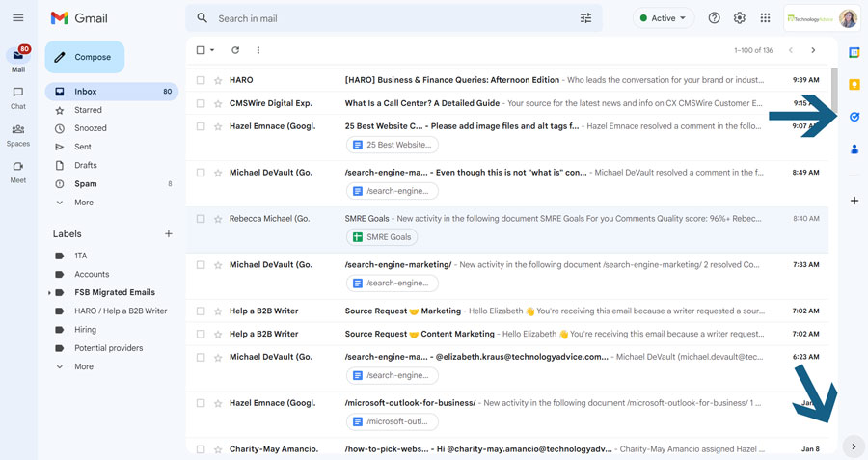The image size is (868, 460).
Task: Star the CMSWire Digital Exp. email
Action: 218,103
